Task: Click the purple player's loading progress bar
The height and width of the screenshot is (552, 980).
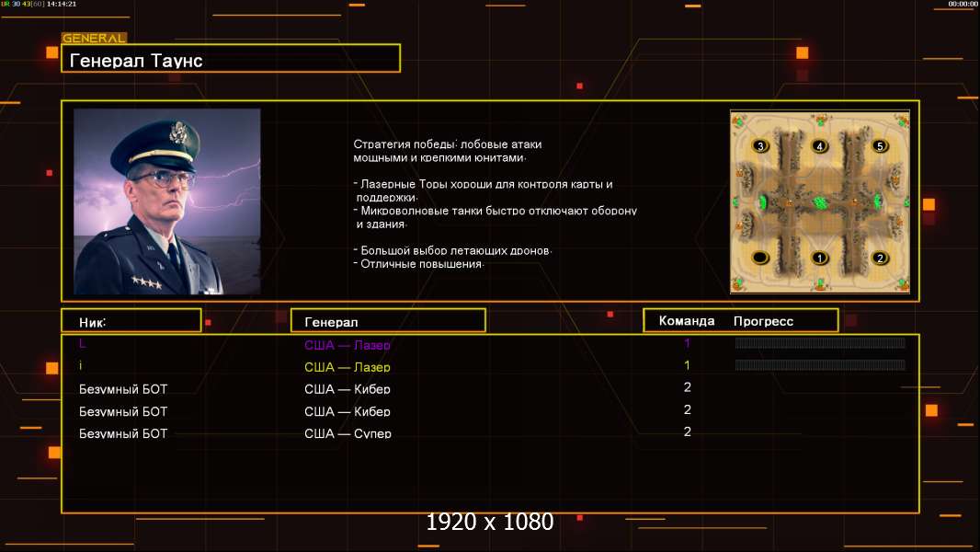Action: (x=820, y=342)
